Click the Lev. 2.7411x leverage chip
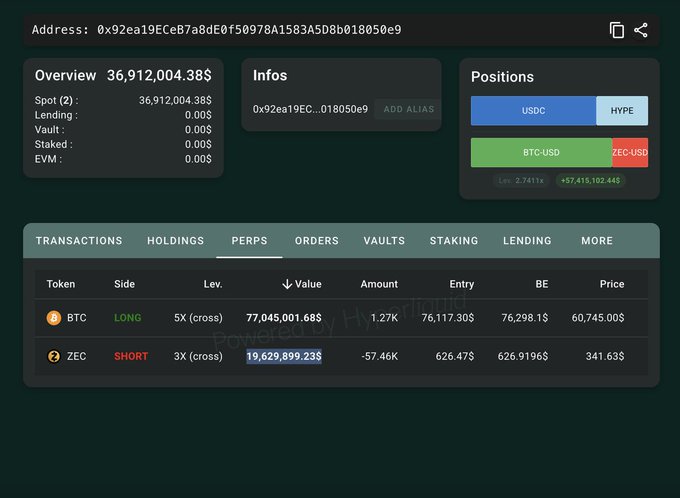The width and height of the screenshot is (680, 498). point(521,180)
